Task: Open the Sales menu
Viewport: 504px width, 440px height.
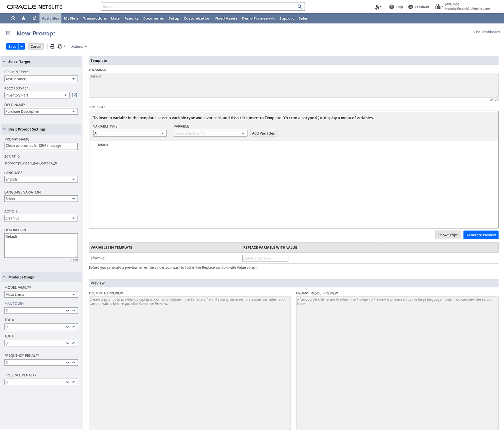Action: point(303,18)
